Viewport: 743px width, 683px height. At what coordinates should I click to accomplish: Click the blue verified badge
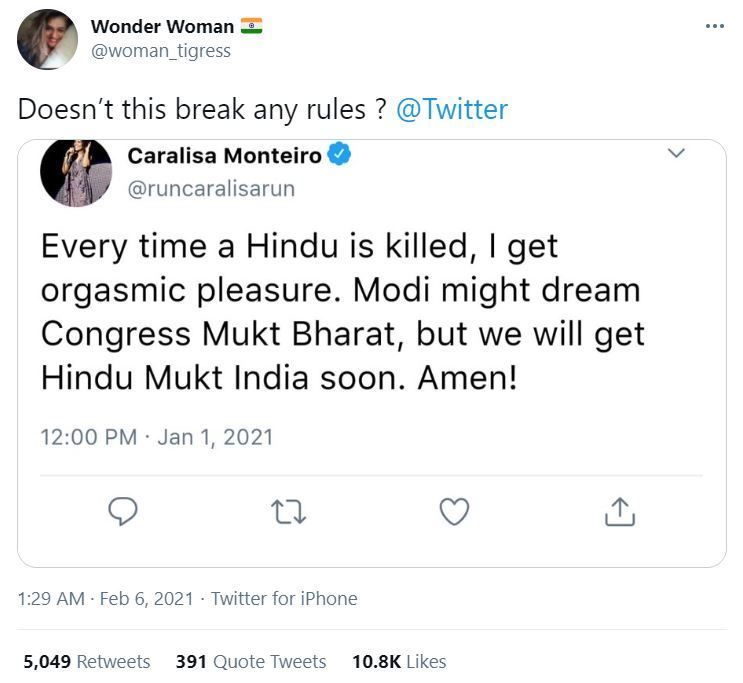coord(340,156)
